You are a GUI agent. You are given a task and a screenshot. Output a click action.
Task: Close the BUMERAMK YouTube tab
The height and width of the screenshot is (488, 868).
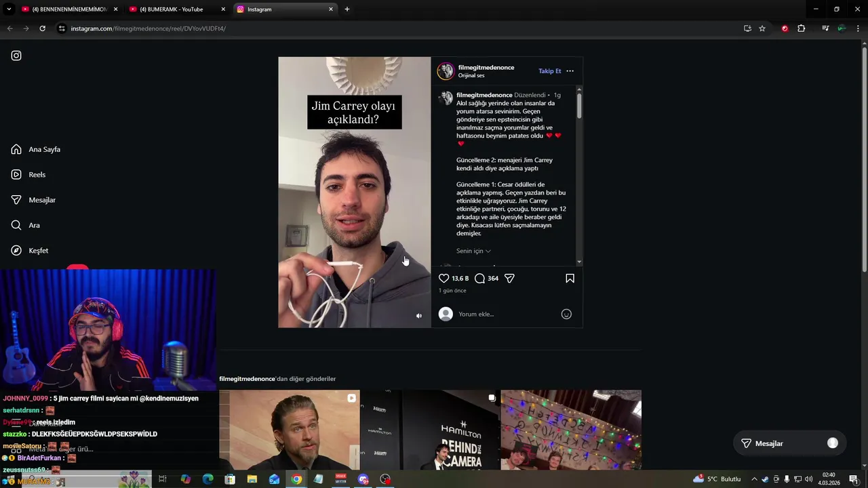pyautogui.click(x=223, y=9)
